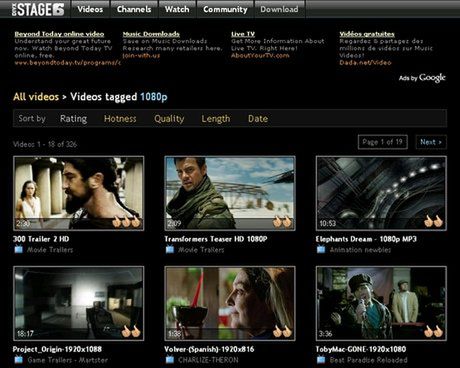460x368 pixels.
Task: Click channel icon under 300 Trailer 2 HD
Action: pos(18,249)
